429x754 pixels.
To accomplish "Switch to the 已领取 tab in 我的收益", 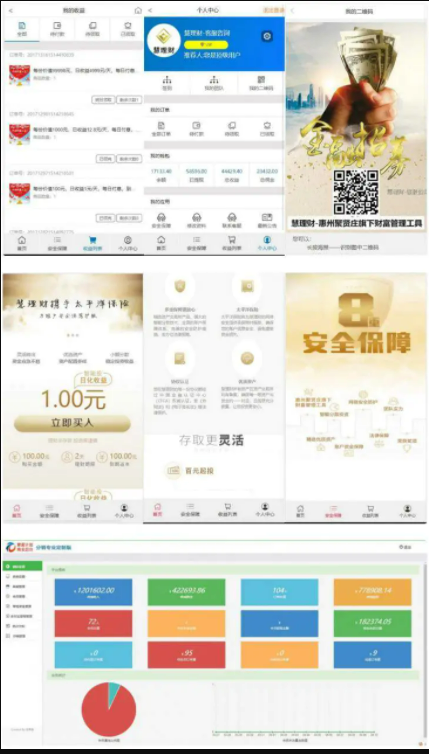I will pos(127,29).
